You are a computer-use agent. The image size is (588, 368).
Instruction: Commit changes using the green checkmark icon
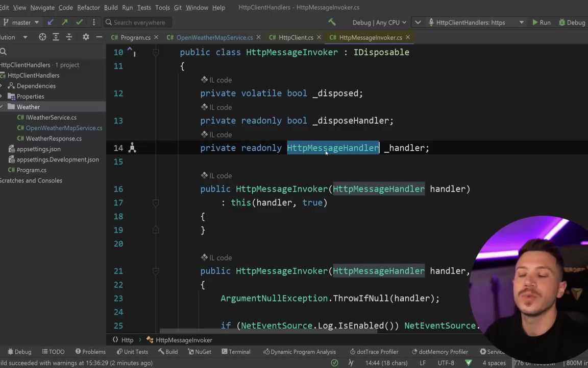[x=78, y=22]
